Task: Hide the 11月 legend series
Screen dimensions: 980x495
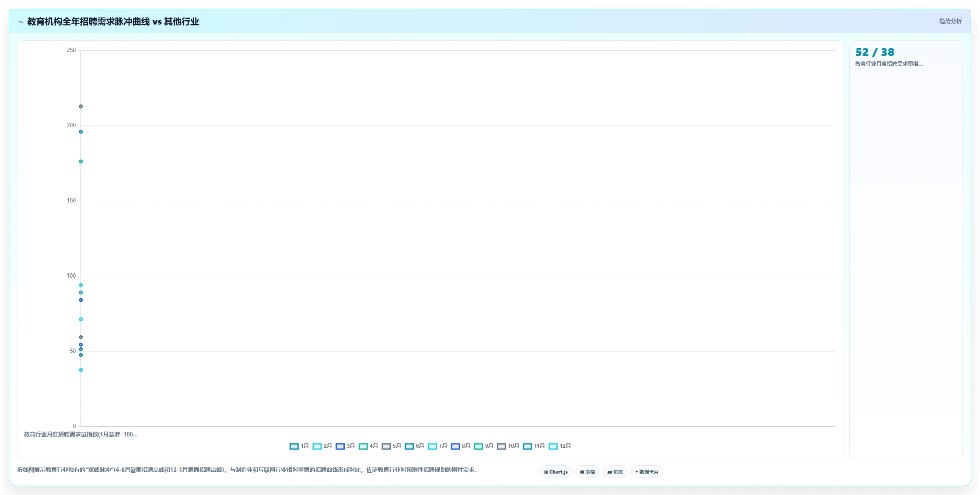Action: click(x=534, y=446)
